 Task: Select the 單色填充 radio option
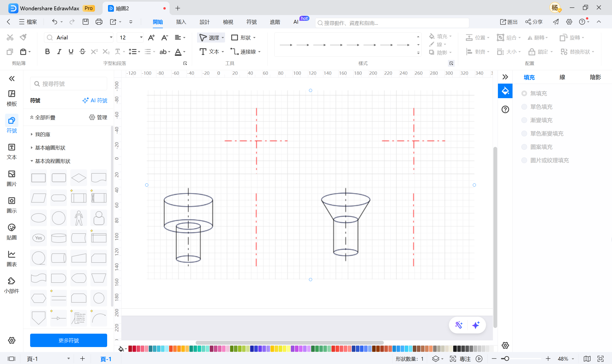pyautogui.click(x=524, y=107)
